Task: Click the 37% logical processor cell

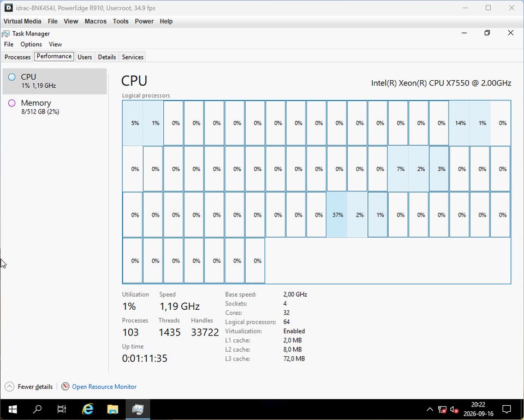Action: pos(337,215)
